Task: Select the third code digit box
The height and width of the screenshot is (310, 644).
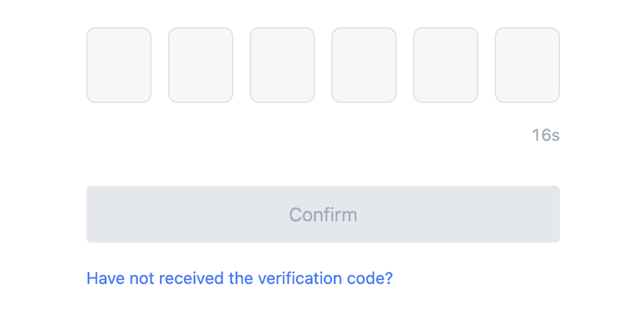Action: point(282,65)
